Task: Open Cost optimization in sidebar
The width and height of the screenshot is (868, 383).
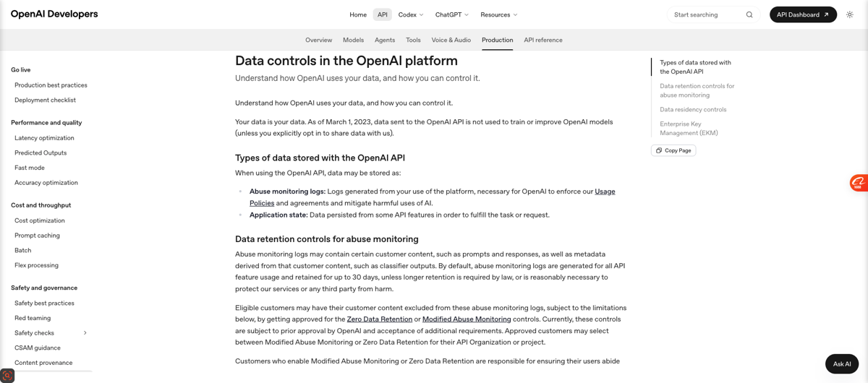Action: tap(40, 220)
